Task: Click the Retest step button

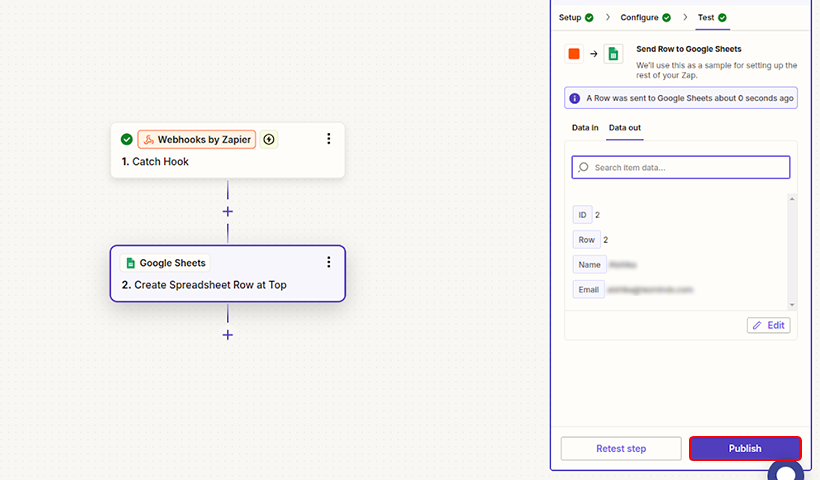Action: tap(621, 449)
